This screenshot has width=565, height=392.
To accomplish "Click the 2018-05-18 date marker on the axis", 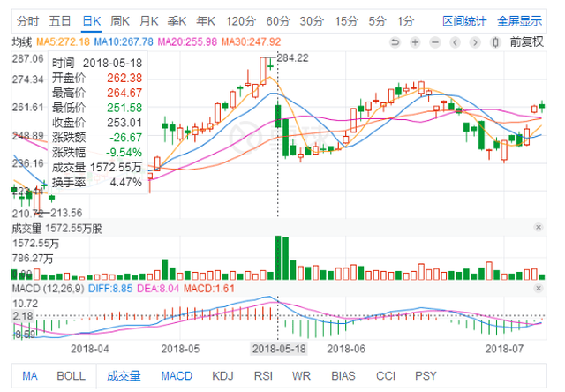I will [x=279, y=349].
